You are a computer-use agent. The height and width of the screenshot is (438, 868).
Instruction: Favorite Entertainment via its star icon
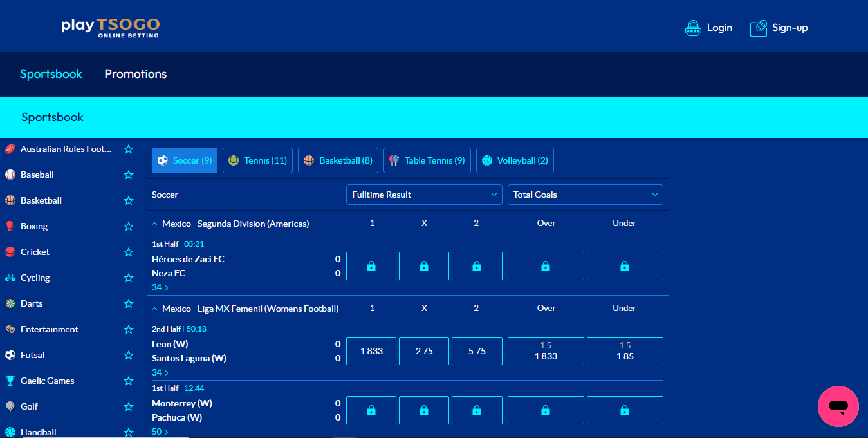pos(128,329)
